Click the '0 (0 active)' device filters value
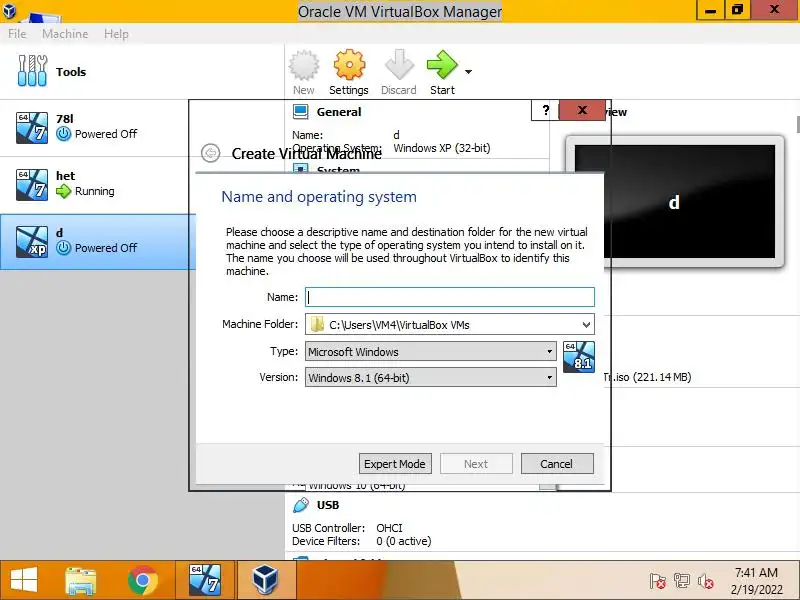Viewport: 800px width, 600px height. click(404, 541)
